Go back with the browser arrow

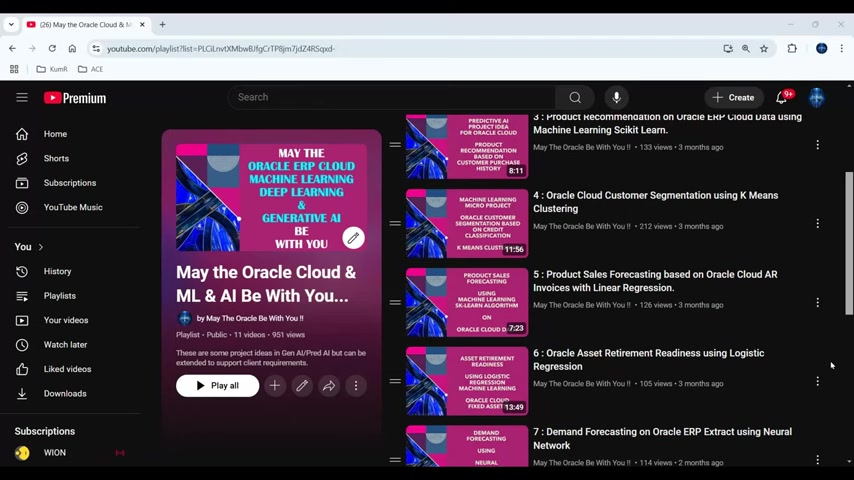pyautogui.click(x=12, y=48)
